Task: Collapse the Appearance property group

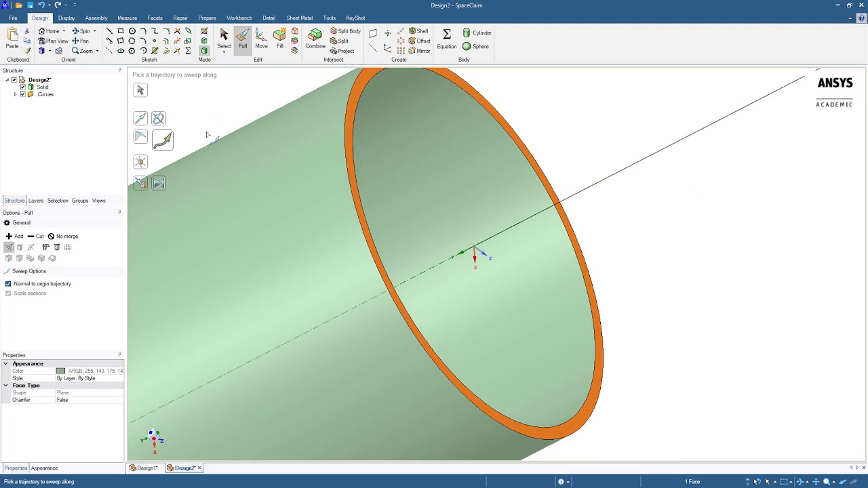Action: point(5,364)
